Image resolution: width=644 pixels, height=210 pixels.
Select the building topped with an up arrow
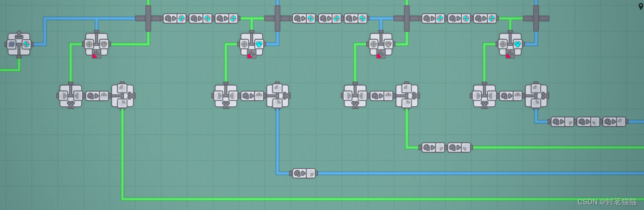19,44
